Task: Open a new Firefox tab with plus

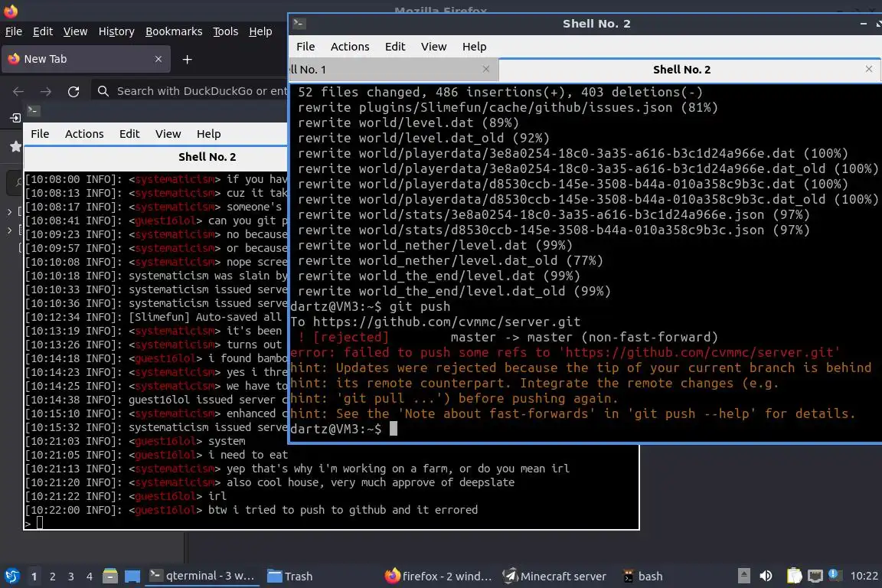Action: (188, 59)
